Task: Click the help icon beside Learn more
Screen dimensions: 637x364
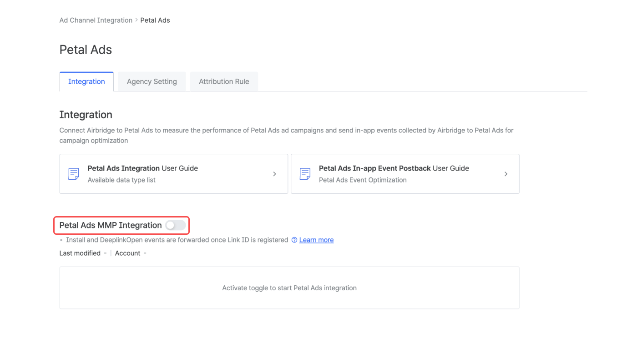Action: point(294,240)
